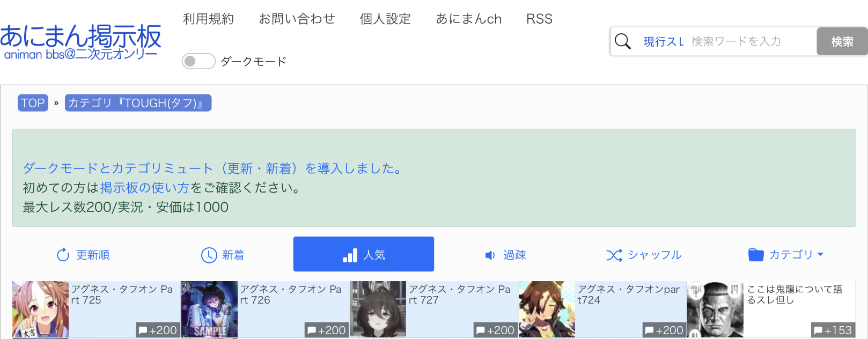Click the refresh icon beside 更新順
Image resolution: width=868 pixels, height=339 pixels.
click(x=63, y=255)
